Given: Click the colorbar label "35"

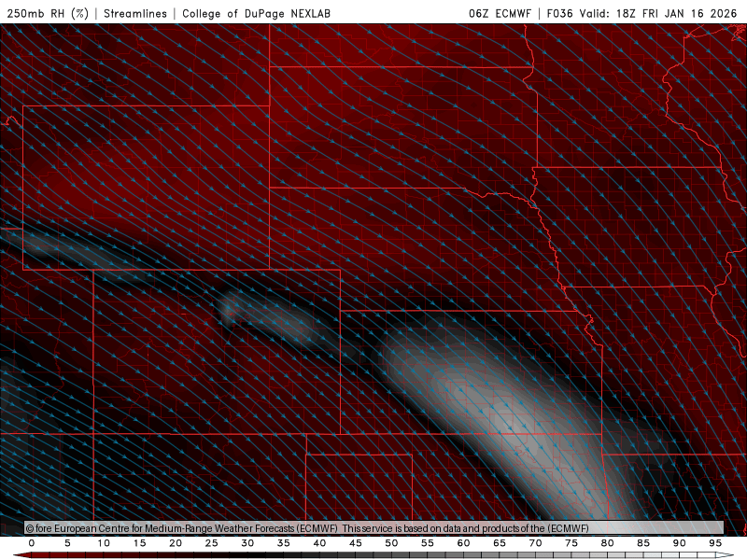Looking at the screenshot, I should coord(284,543).
